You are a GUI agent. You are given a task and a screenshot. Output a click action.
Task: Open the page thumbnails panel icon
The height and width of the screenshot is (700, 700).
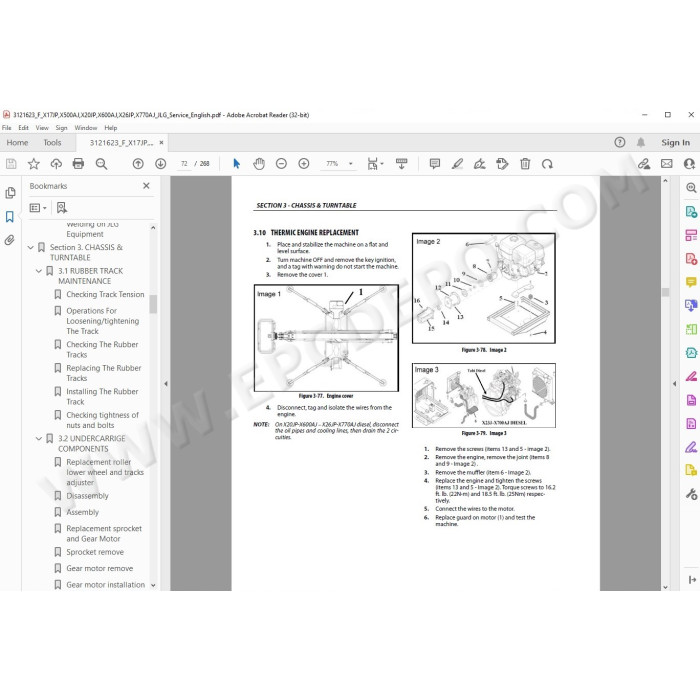coord(10,193)
